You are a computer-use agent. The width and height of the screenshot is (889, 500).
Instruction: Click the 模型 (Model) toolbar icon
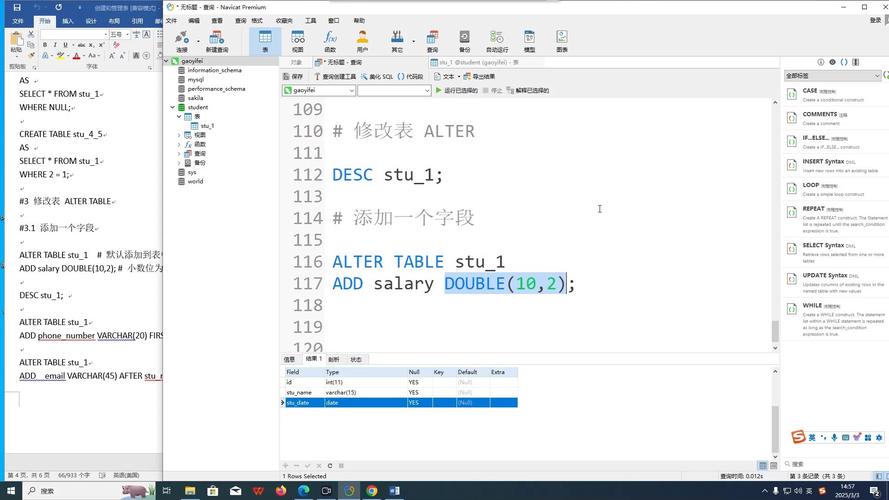coord(530,40)
